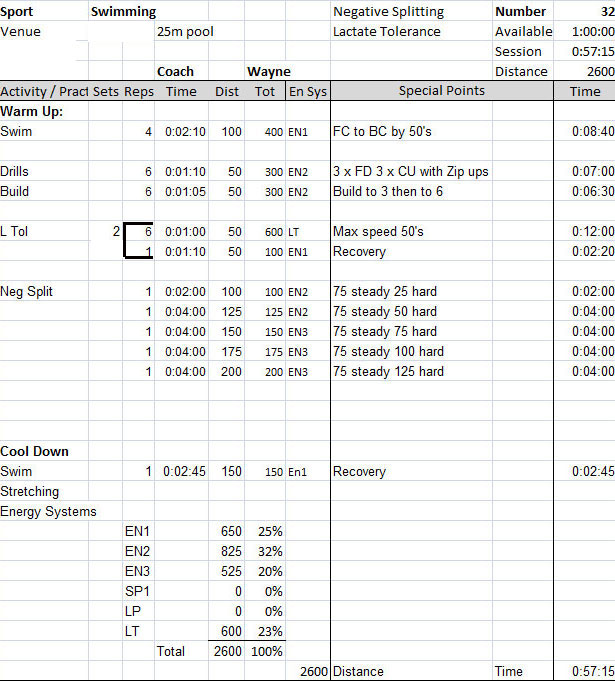Select '3 x FD 3 x CU with Zip ups'
The height and width of the screenshot is (681, 615).
click(x=410, y=172)
